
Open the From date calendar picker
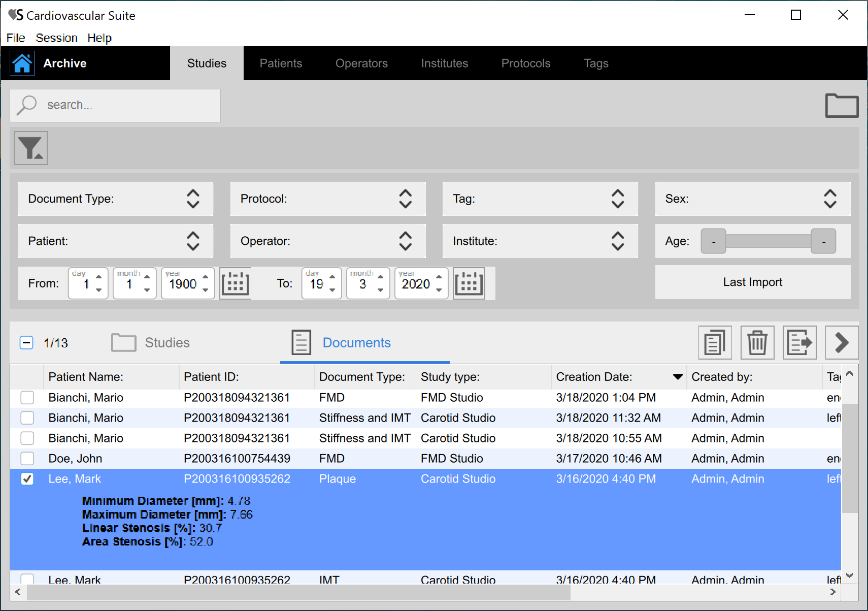[235, 283]
